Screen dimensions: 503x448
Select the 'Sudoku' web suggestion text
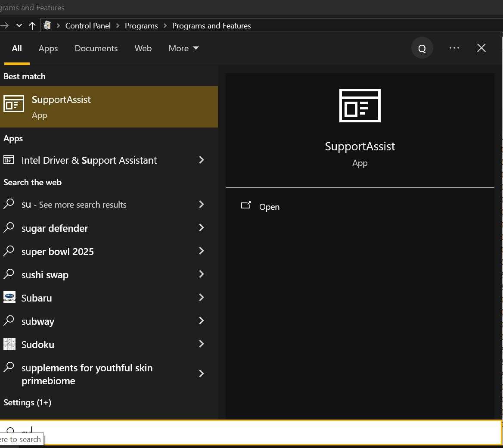[x=37, y=345]
